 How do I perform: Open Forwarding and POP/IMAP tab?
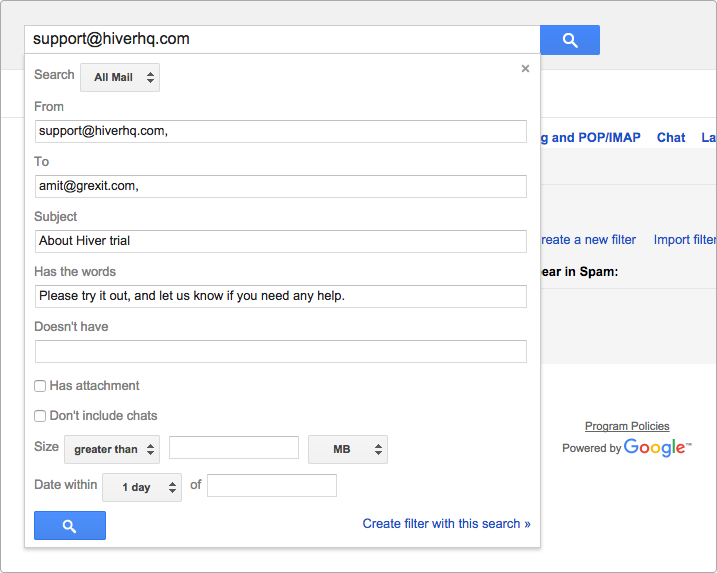(590, 138)
